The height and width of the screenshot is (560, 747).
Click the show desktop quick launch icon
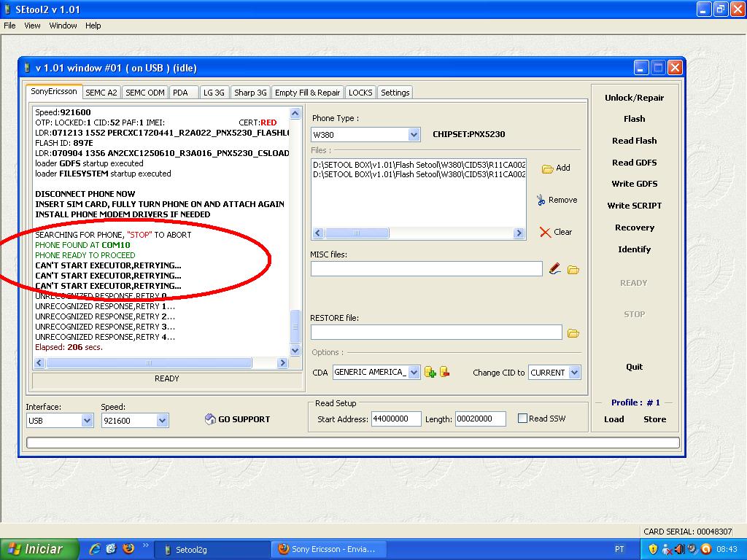[x=112, y=549]
